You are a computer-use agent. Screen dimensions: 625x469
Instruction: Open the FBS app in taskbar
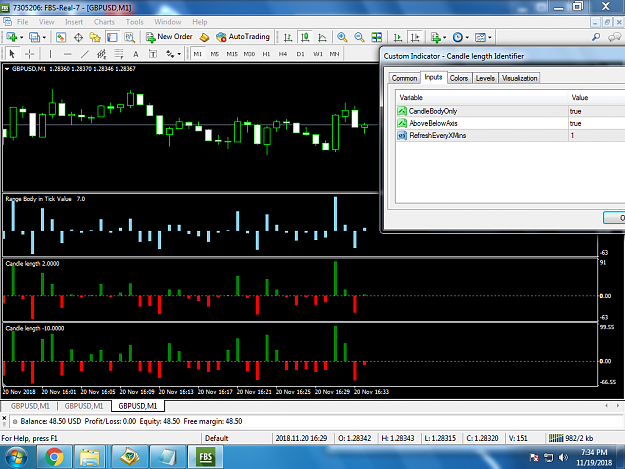[x=205, y=457]
